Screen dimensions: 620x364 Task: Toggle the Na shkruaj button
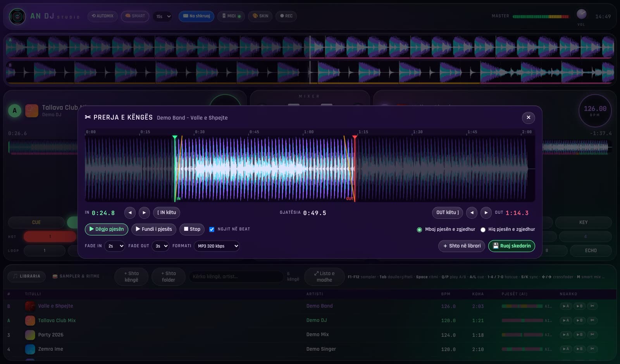tap(196, 16)
